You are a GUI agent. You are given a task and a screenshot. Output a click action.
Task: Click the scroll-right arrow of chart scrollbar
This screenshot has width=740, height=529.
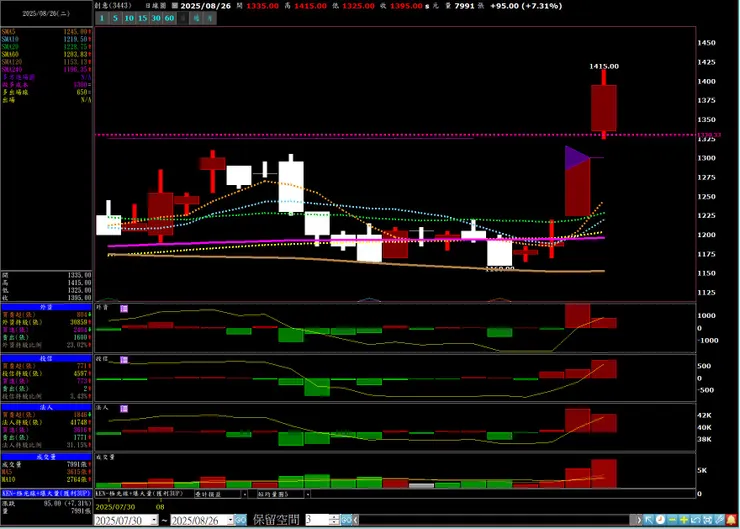point(639,520)
